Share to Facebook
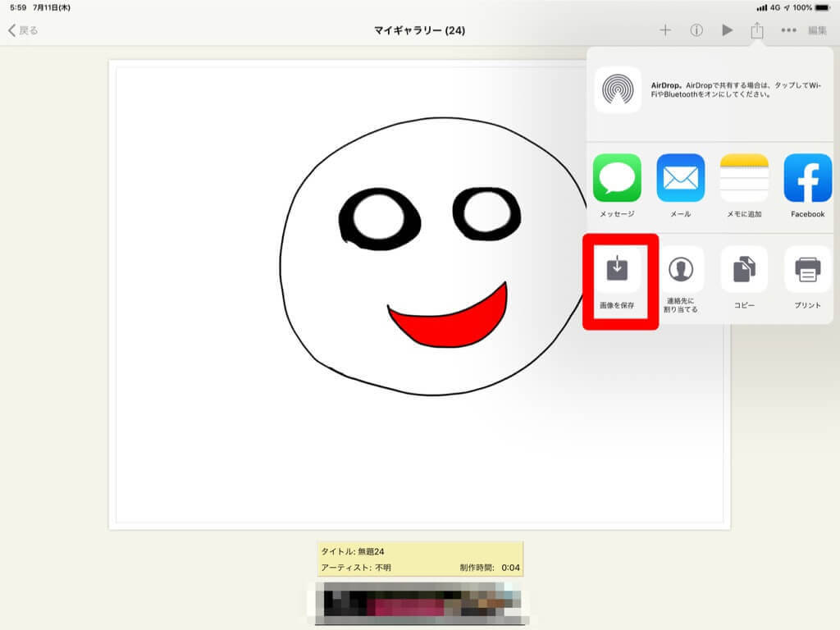Image resolution: width=840 pixels, height=630 pixels. [808, 185]
